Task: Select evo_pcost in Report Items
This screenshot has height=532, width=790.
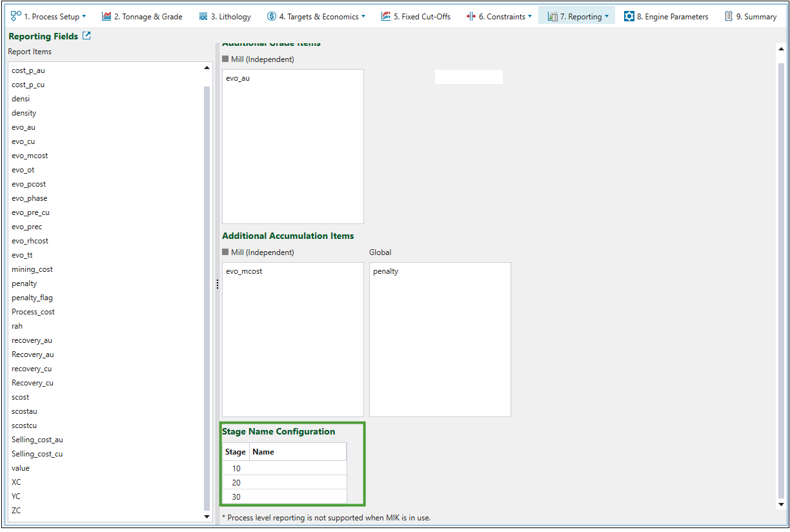Action: (29, 184)
